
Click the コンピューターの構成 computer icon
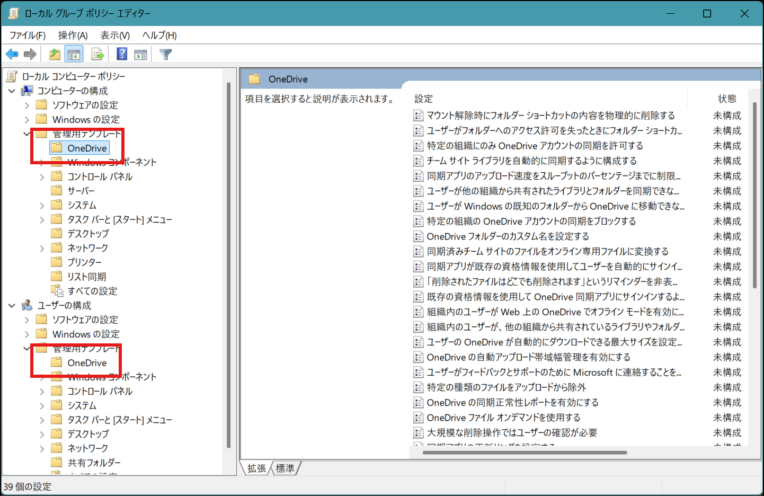[27, 91]
